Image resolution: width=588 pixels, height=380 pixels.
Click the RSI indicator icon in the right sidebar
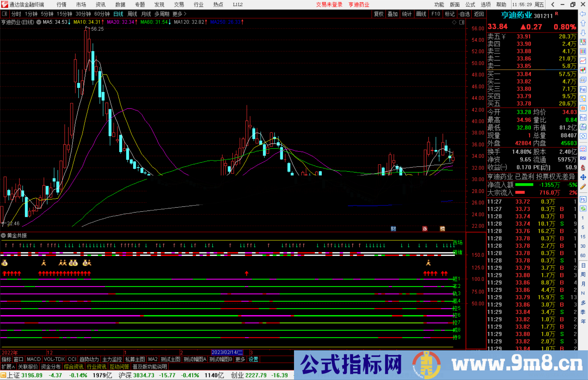click(x=583, y=158)
